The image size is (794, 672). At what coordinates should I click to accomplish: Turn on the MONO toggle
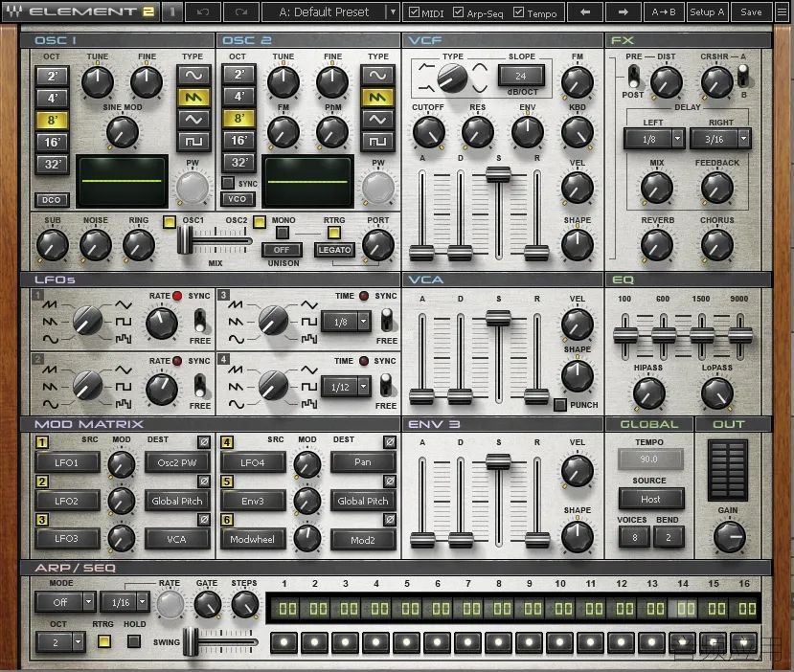click(x=282, y=233)
